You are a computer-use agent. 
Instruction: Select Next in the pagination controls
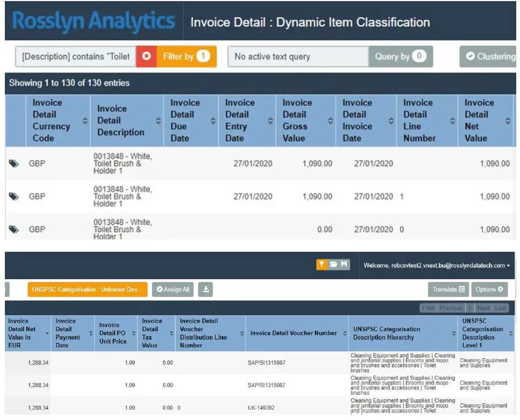(x=484, y=308)
